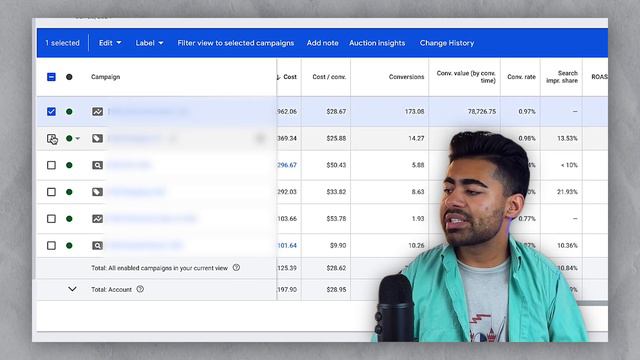Image resolution: width=640 pixels, height=360 pixels.
Task: Click the conversions value 5.88
Action: click(x=418, y=165)
